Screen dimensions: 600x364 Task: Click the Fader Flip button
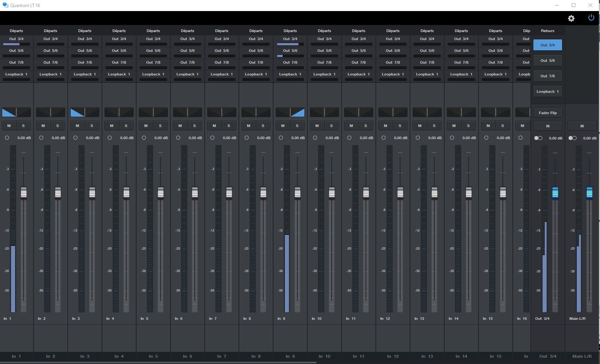[x=547, y=113]
